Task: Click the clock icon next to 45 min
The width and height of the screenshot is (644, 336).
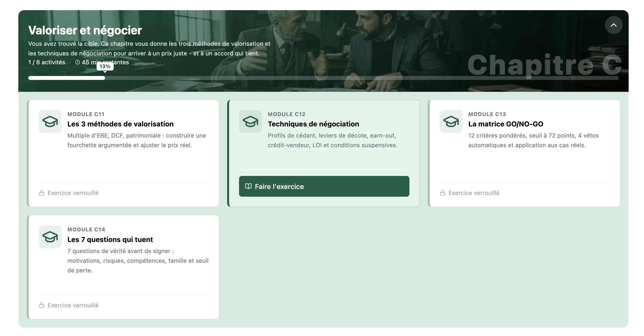Action: pos(78,62)
